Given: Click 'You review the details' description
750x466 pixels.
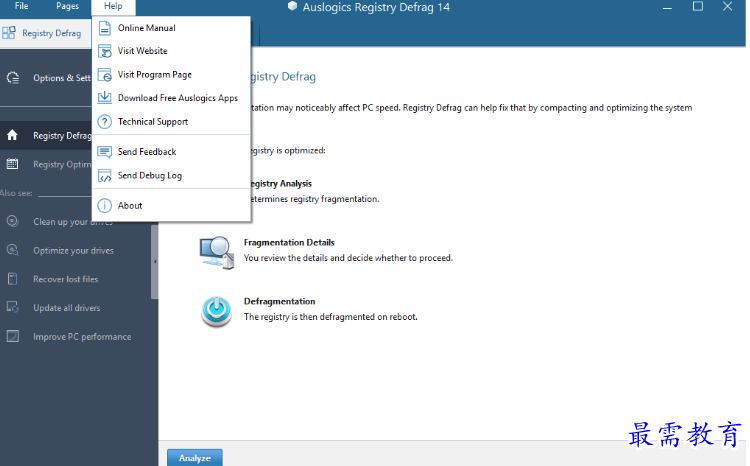Looking at the screenshot, I should [348, 258].
